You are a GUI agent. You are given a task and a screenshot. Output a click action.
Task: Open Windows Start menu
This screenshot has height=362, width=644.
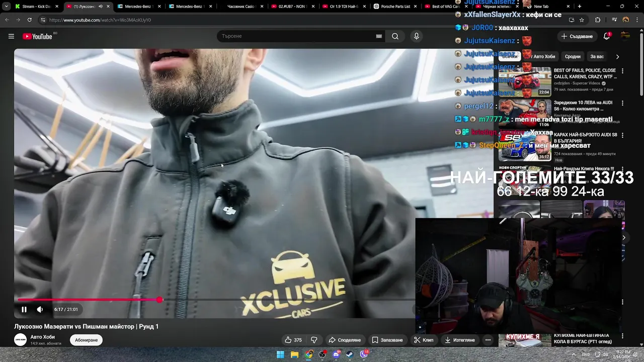click(x=280, y=354)
